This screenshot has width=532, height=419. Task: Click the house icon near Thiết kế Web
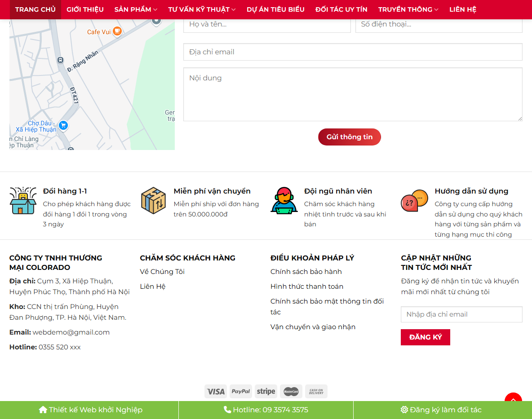(x=43, y=410)
